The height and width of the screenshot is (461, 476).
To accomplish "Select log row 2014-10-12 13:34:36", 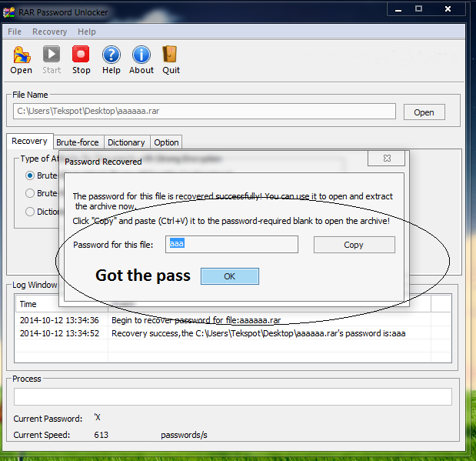I will 233,320.
